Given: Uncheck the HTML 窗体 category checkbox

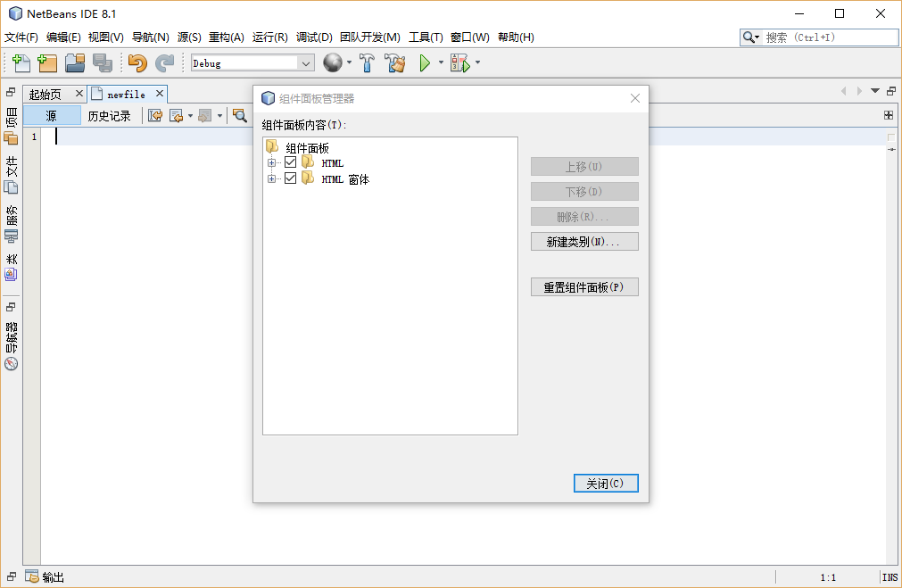Looking at the screenshot, I should pyautogui.click(x=290, y=178).
